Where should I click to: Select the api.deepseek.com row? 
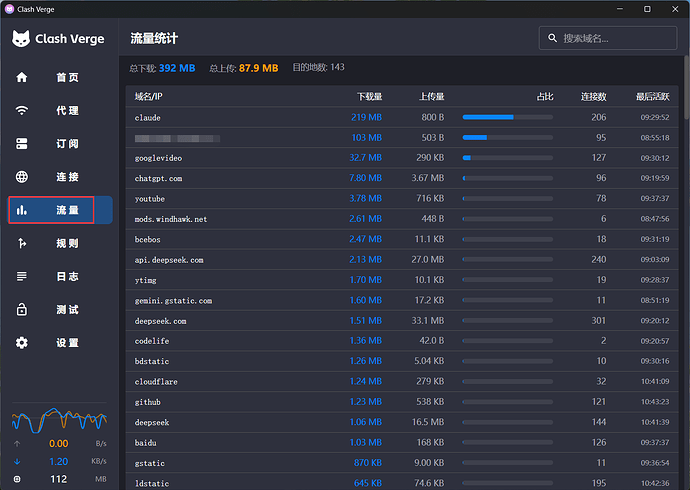[x=402, y=260]
